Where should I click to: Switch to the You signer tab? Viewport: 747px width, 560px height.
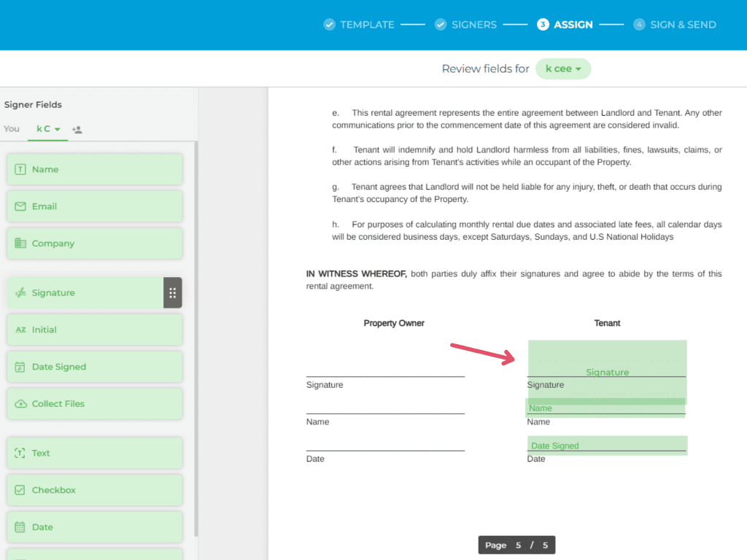pyautogui.click(x=12, y=129)
